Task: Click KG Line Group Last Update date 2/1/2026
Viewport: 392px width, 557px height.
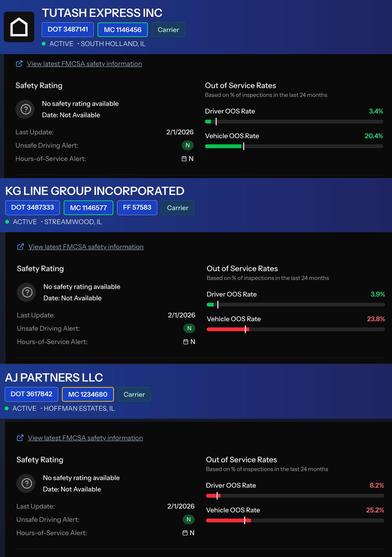Action: pos(181,315)
